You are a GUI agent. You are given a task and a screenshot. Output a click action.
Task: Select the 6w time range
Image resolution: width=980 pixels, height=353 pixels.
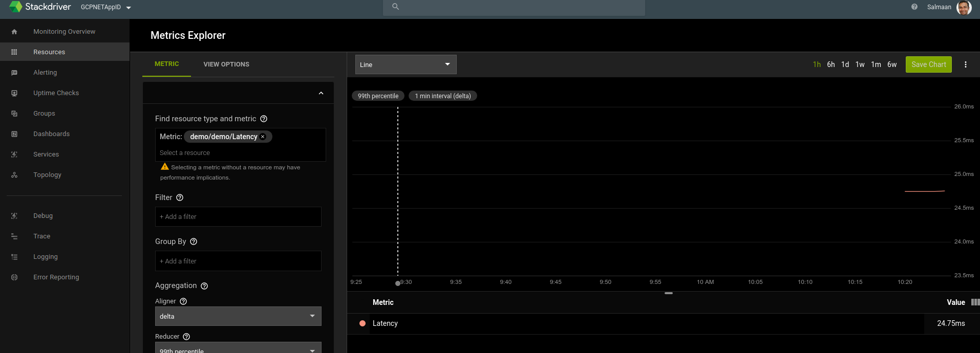892,64
